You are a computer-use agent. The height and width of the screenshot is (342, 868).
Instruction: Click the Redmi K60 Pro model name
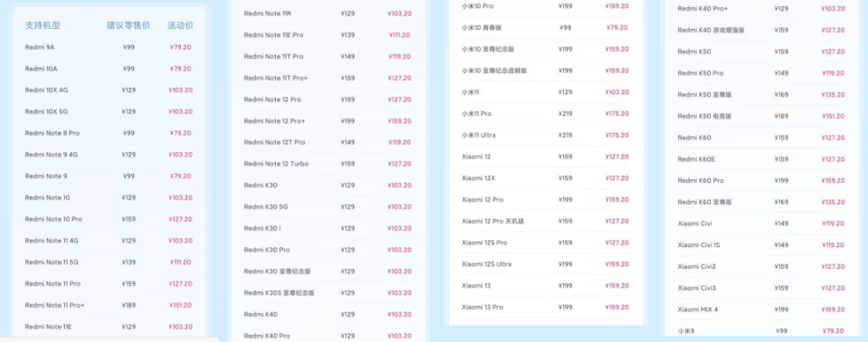tap(700, 180)
